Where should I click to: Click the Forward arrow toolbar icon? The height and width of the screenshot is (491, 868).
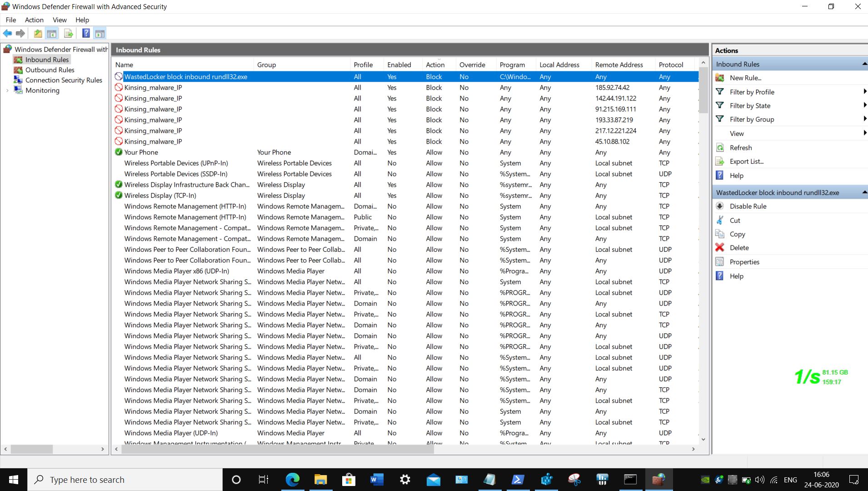click(20, 33)
